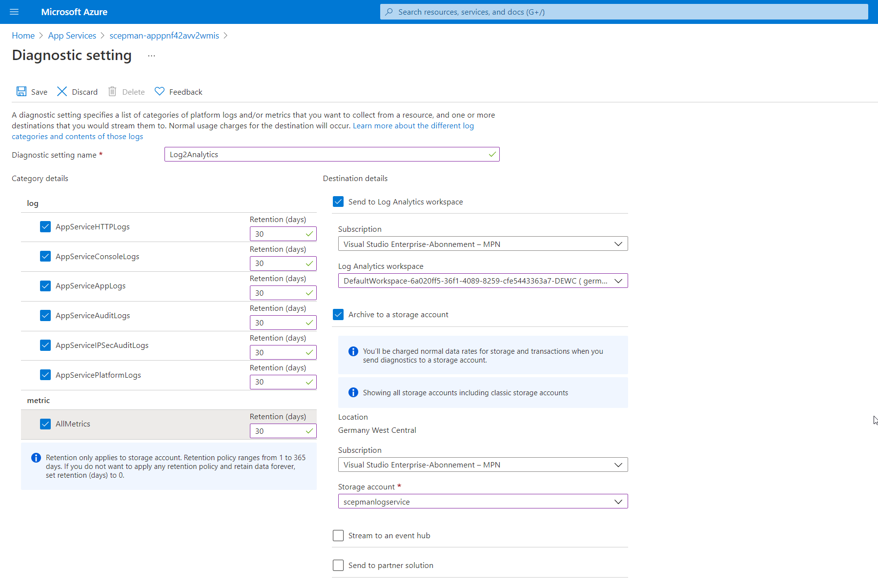This screenshot has height=588, width=878.
Task: Uncheck AppServiceAuditLogs
Action: pyautogui.click(x=45, y=315)
